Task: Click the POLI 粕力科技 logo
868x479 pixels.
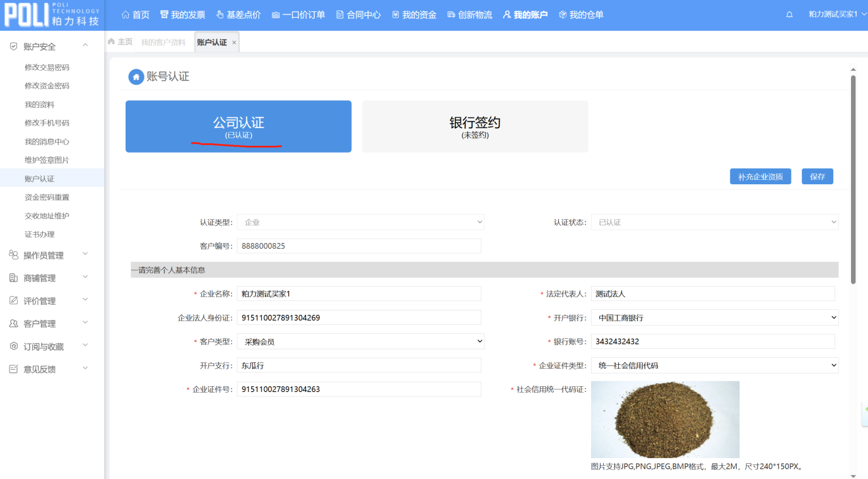Action: coord(52,15)
